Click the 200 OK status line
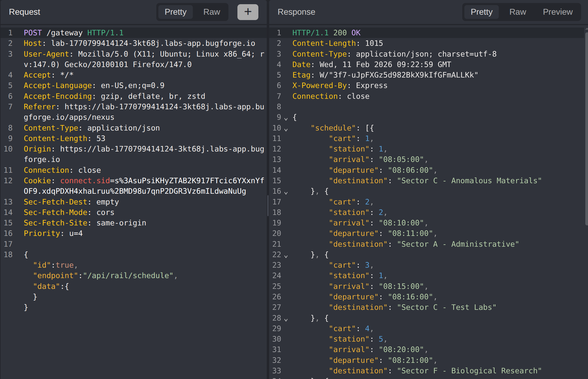 (x=347, y=33)
